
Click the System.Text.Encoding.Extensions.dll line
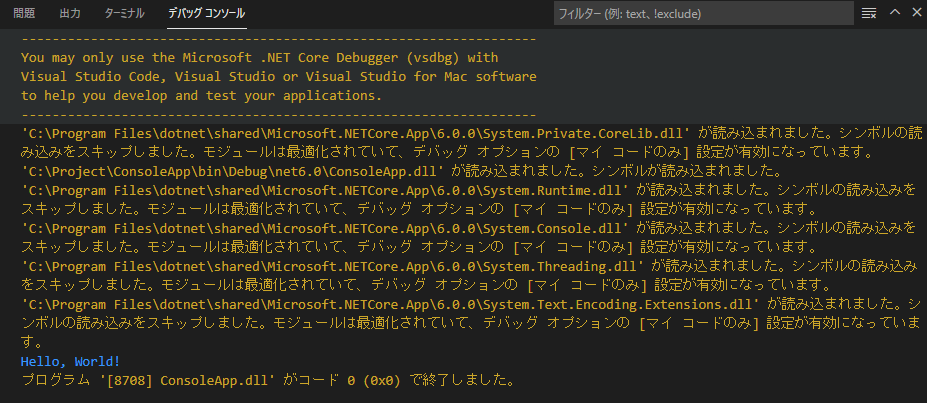click(471, 323)
